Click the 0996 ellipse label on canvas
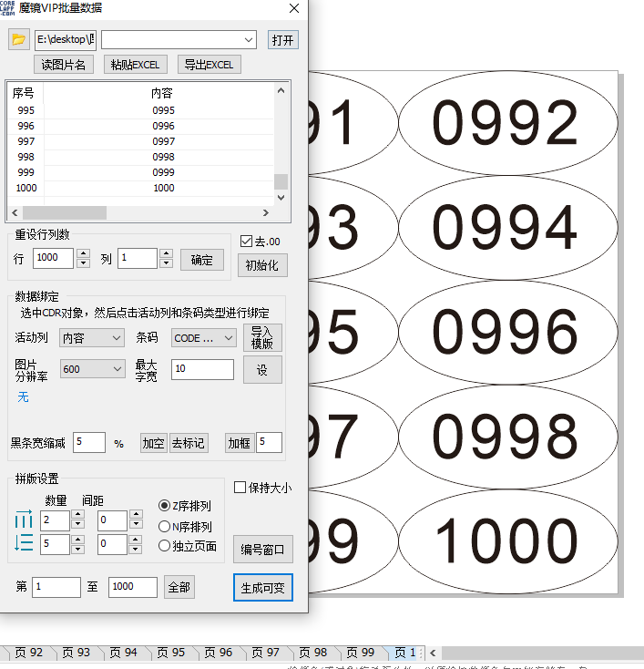The width and height of the screenshot is (644, 669). coord(508,332)
